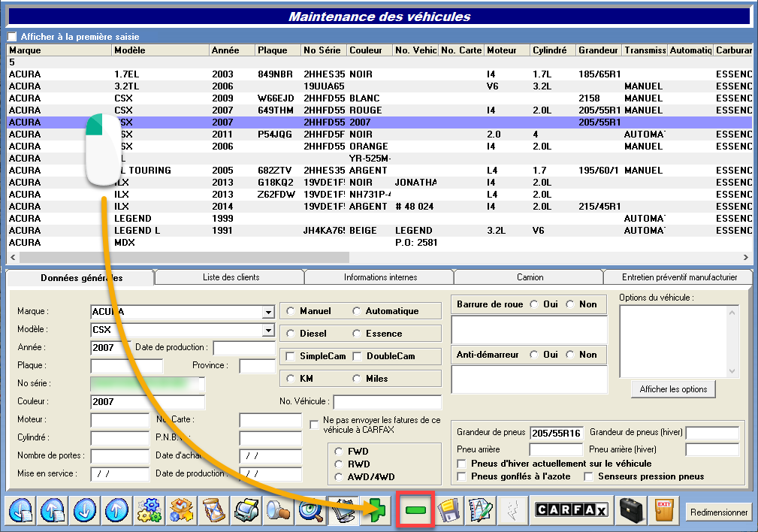Click the blue up-arrow with page icon
Viewport: 758px width, 532px height.
tap(52, 509)
